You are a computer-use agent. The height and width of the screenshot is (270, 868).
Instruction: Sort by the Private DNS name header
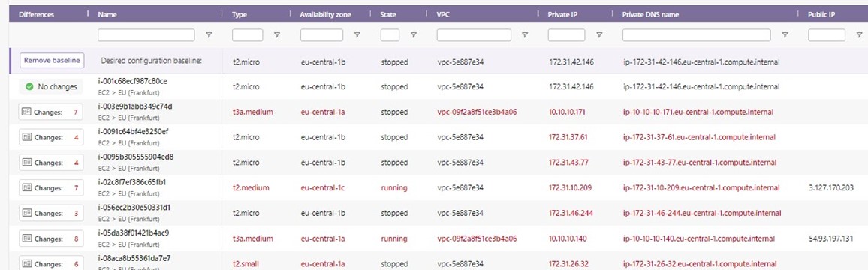pyautogui.click(x=650, y=14)
